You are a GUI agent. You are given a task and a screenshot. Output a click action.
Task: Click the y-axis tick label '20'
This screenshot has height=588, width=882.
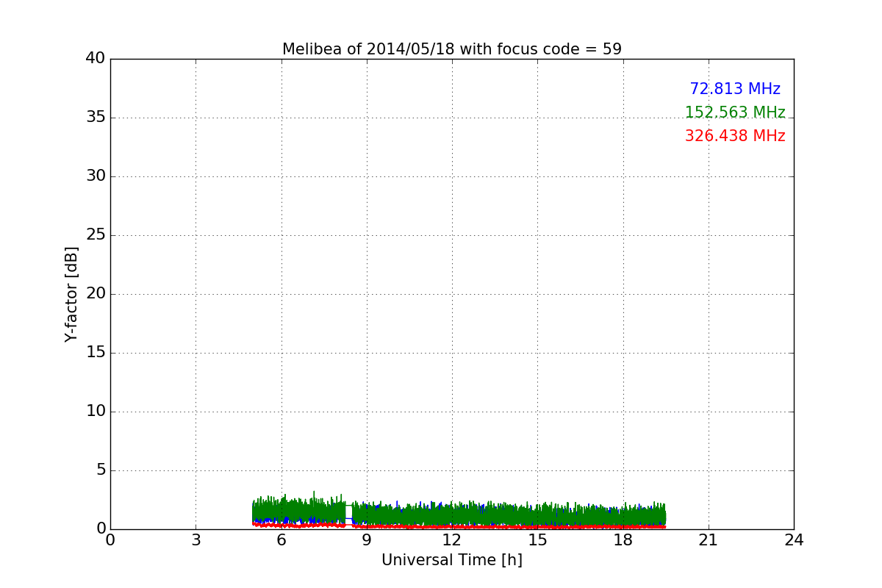pos(96,294)
